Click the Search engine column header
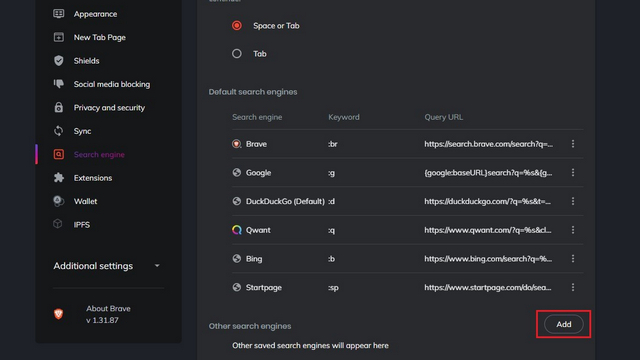This screenshot has width=640, height=360. tap(257, 117)
